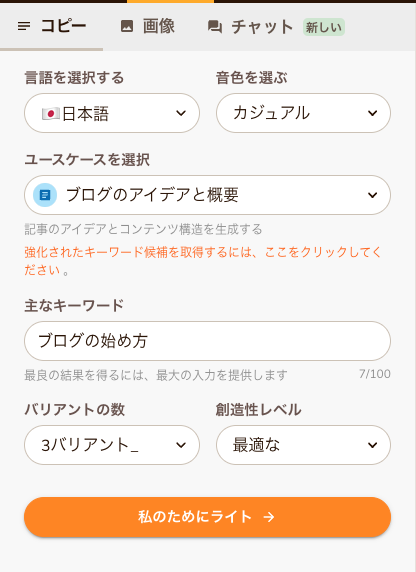416x572 pixels.
Task: Click the chevron in the use case selector
Action: (x=373, y=195)
